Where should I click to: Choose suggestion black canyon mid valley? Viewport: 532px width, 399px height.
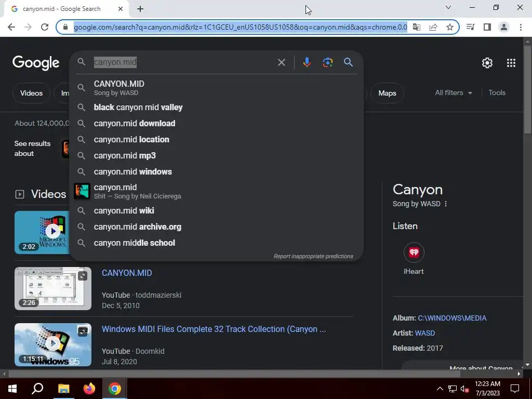click(217, 108)
